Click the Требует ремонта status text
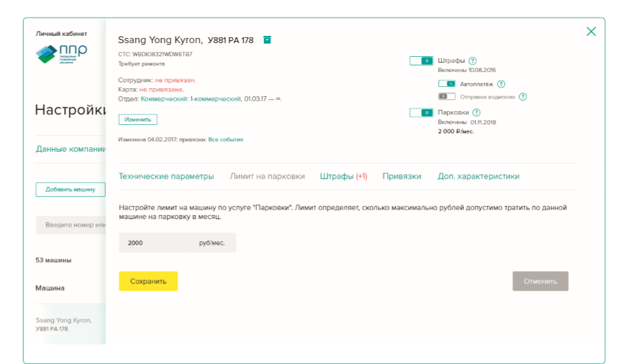 (x=141, y=64)
